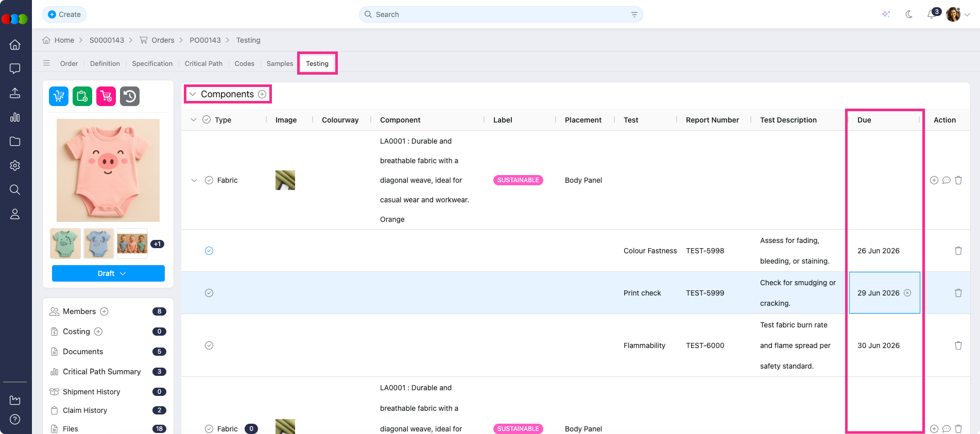Open notifications bell with badge 3
This screenshot has width=980, height=434.
click(933, 14)
